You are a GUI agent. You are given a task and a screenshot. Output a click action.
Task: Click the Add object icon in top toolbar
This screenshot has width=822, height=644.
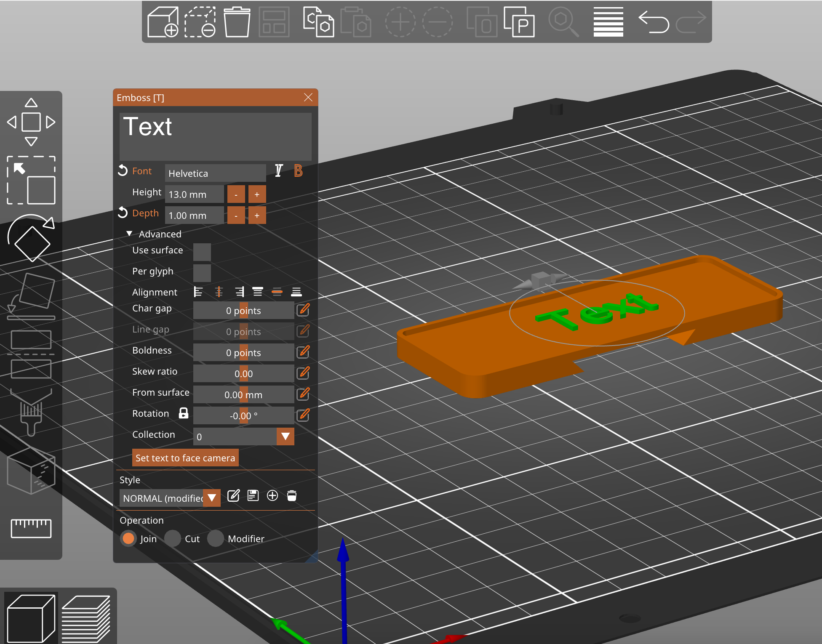[163, 22]
